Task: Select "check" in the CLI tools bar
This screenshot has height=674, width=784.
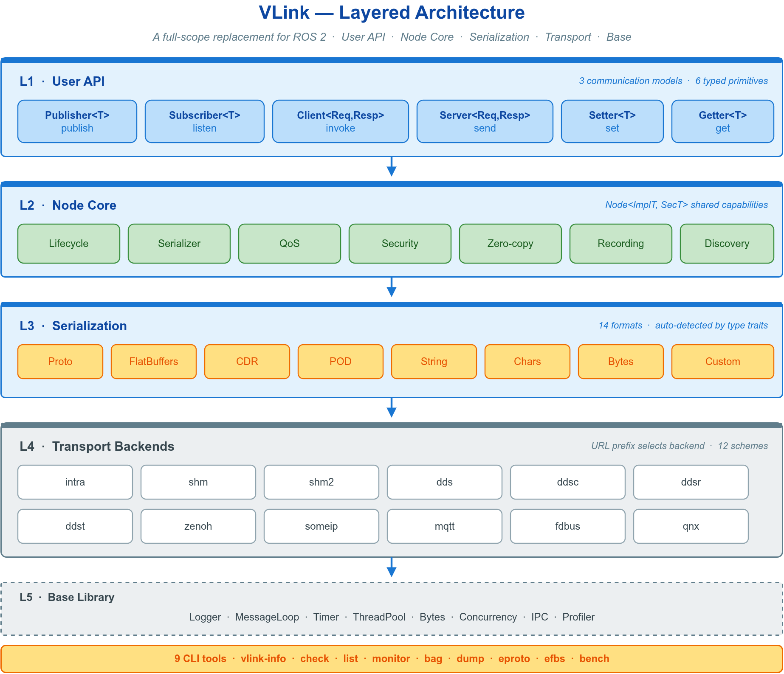Action: pyautogui.click(x=315, y=659)
